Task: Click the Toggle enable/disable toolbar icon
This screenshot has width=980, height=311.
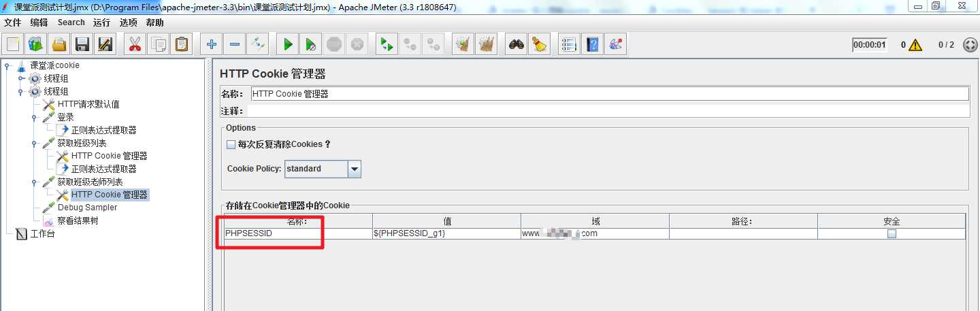Action: pyautogui.click(x=258, y=44)
